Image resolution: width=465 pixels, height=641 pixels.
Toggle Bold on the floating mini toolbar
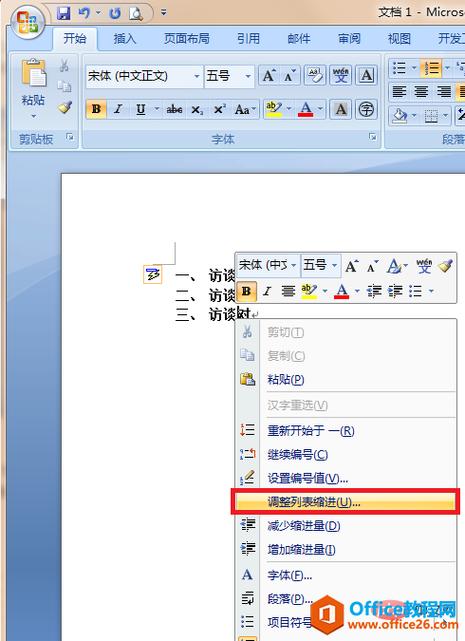[246, 291]
